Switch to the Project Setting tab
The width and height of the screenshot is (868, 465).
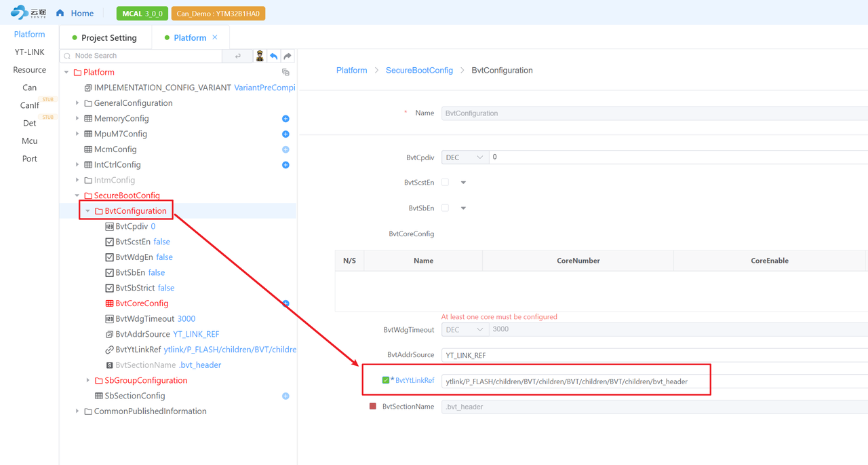pos(104,37)
